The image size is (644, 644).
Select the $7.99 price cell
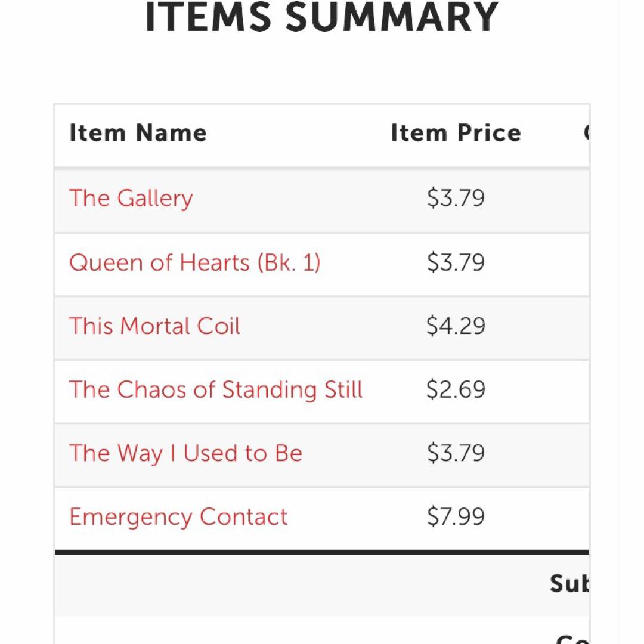click(456, 517)
